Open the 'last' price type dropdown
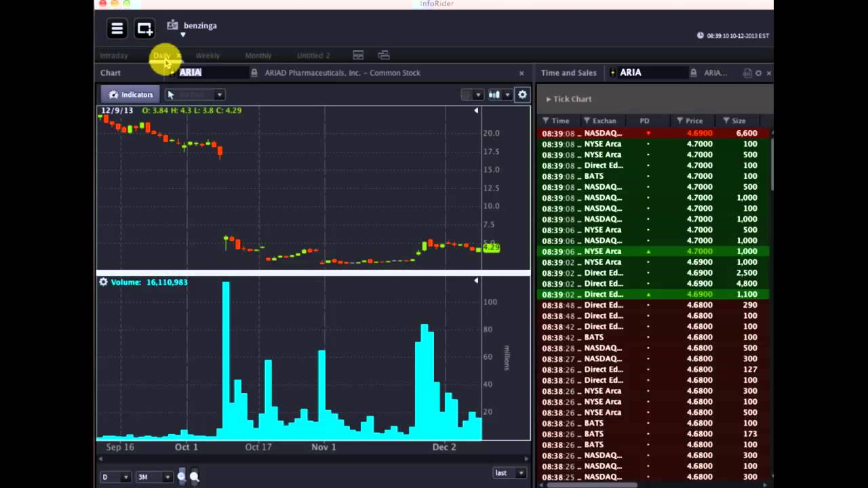 510,473
